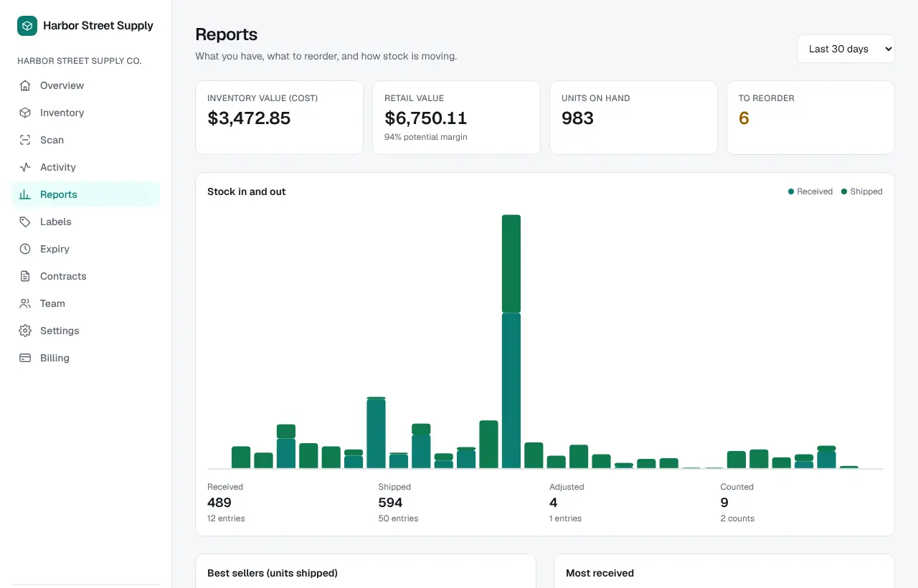Image resolution: width=918 pixels, height=588 pixels.
Task: Click the Shipped legend dot
Action: 844,191
